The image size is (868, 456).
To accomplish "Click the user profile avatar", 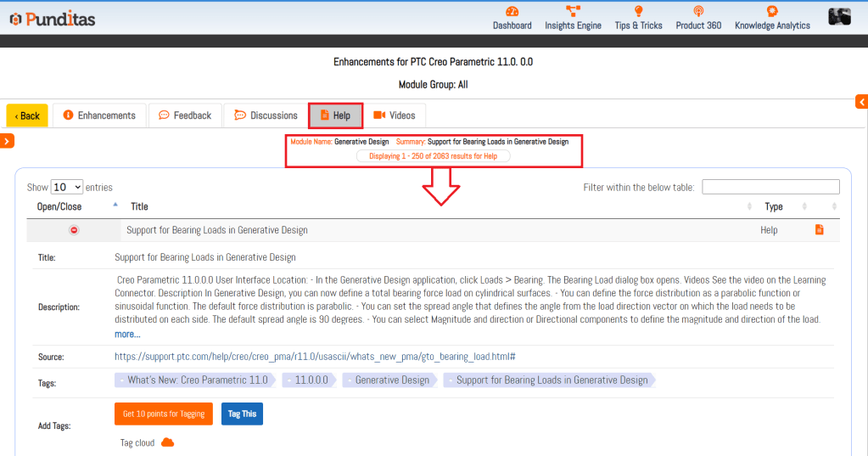I will click(x=839, y=16).
